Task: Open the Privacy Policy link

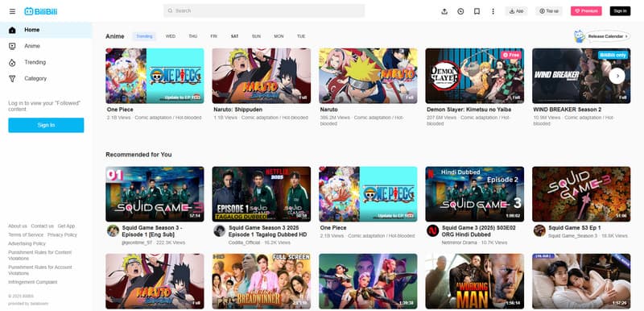Action: pos(62,235)
